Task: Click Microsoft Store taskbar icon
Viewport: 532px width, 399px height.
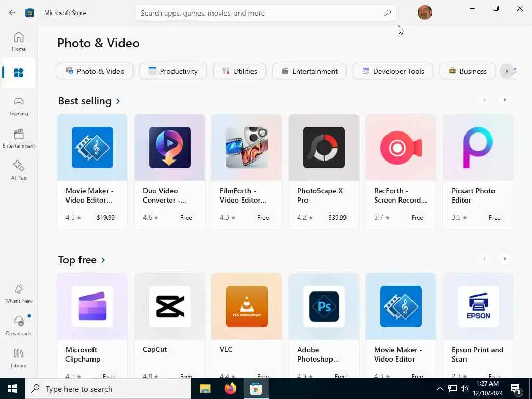Action: point(256,389)
